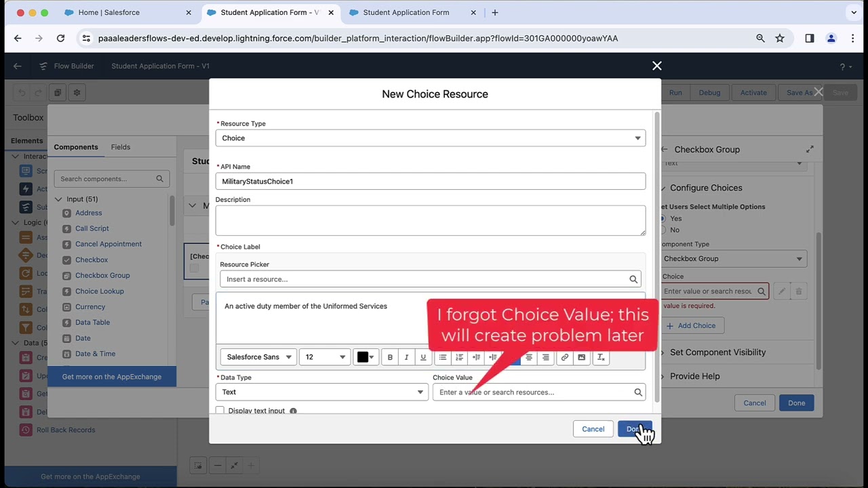Click the Address component icon
Image resolution: width=868 pixels, height=488 pixels.
click(66, 213)
